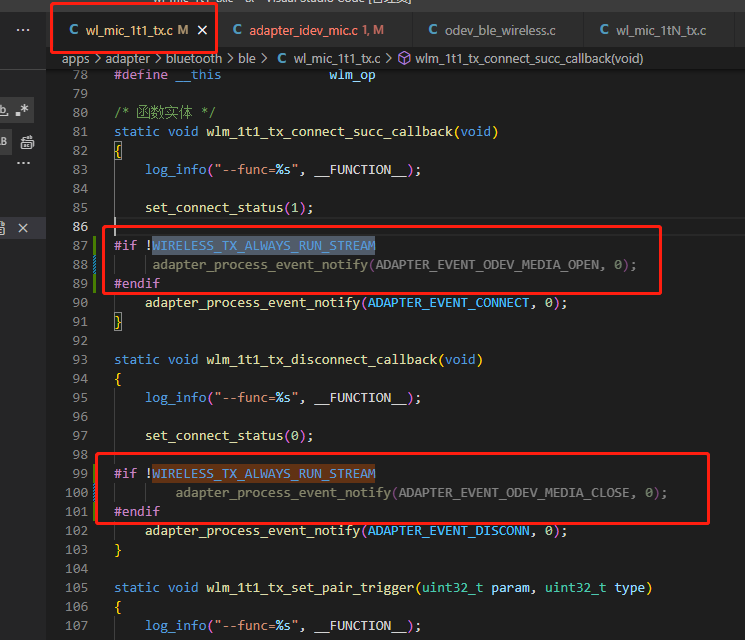The image size is (745, 640).
Task: Open the bluetooth breadcrumb folder
Action: point(194,58)
